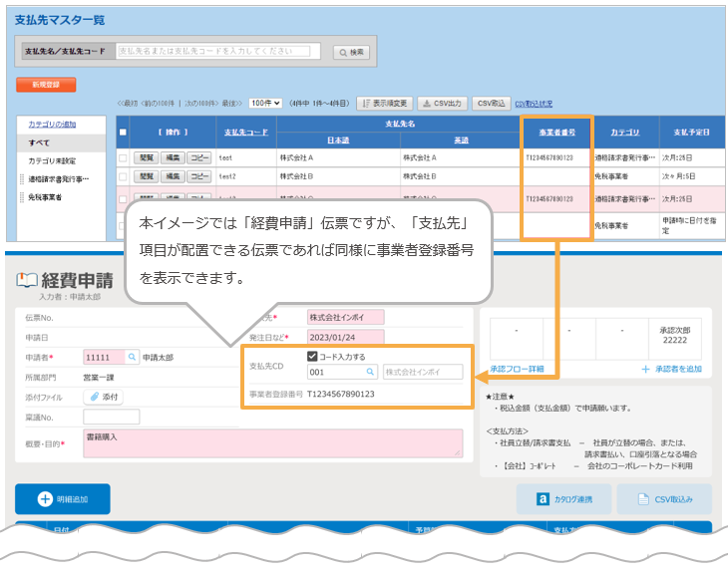Viewport: 728px width, 569px height.
Task: Click the CSV出力 download button
Action: click(442, 103)
